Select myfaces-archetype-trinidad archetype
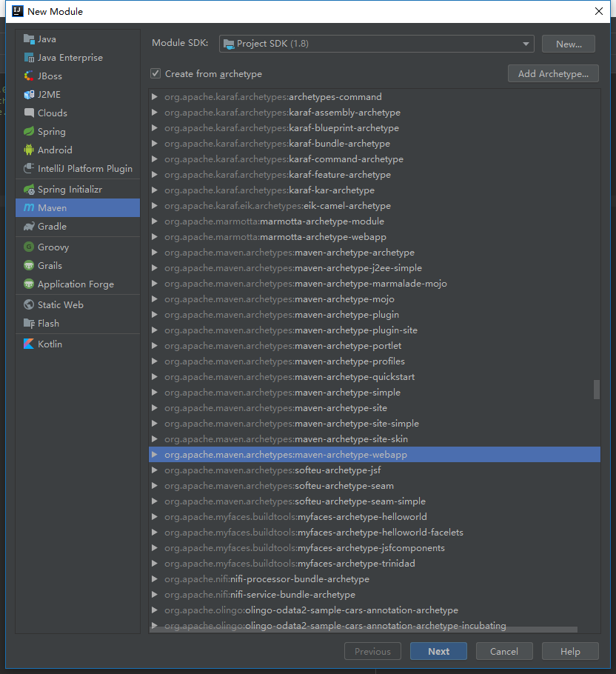The width and height of the screenshot is (616, 674). 374,564
